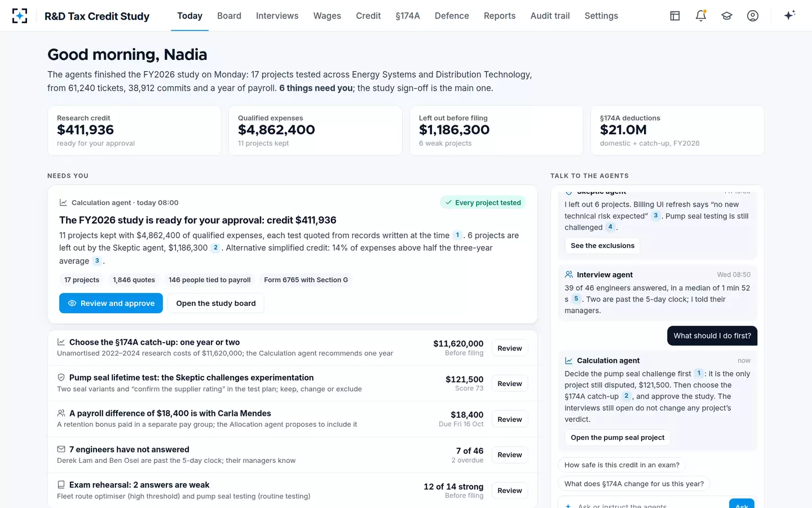This screenshot has width=812, height=508.
Task: Click Review and approve button
Action: [111, 303]
